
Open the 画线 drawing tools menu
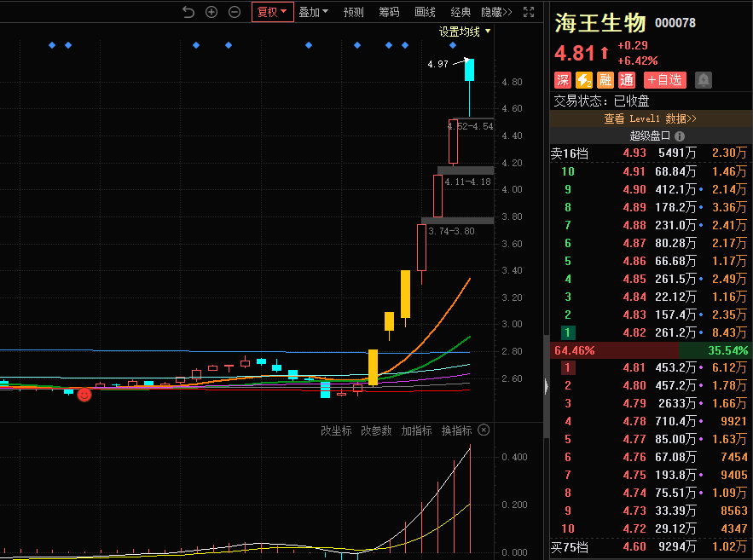pos(425,12)
